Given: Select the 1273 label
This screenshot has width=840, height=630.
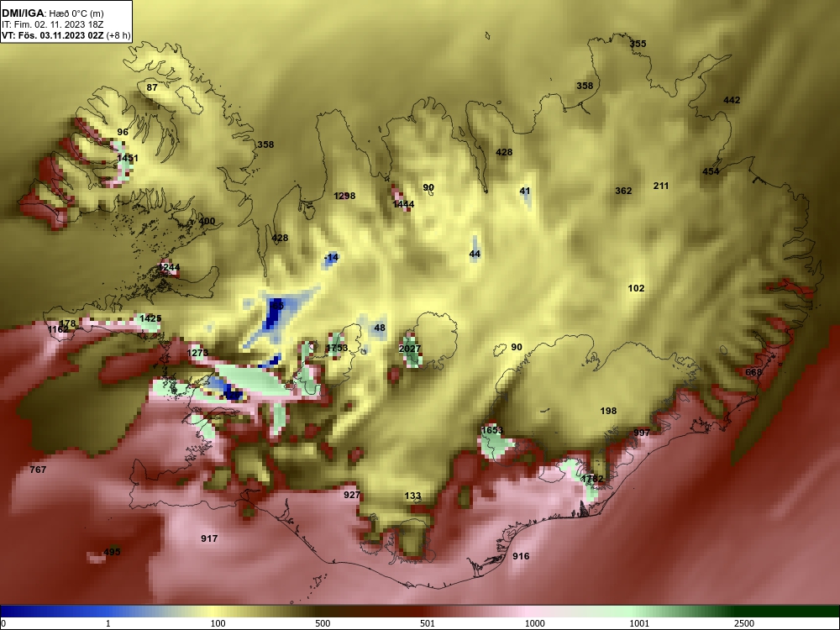Looking at the screenshot, I should 197,353.
